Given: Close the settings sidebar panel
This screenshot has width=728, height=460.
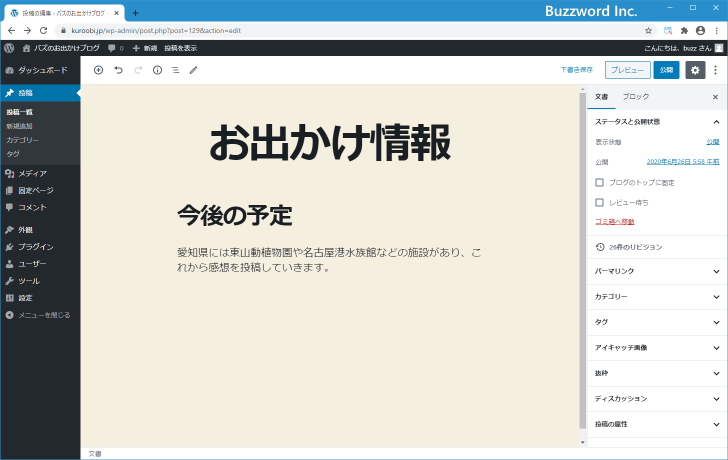Looking at the screenshot, I should click(715, 97).
